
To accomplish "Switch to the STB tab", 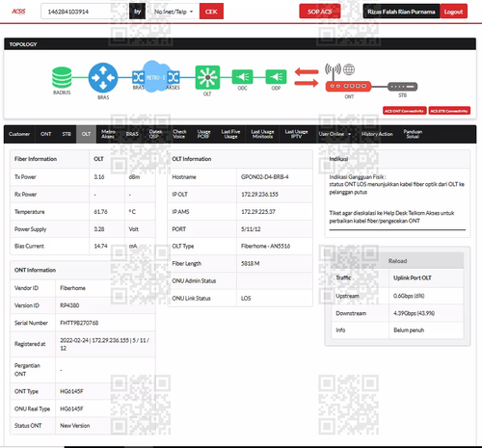I will 67,134.
